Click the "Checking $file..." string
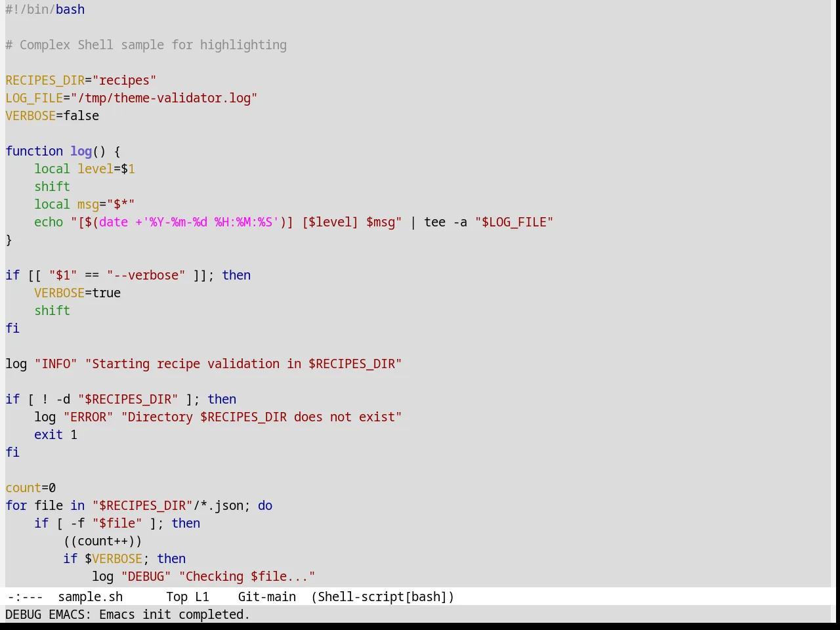This screenshot has width=840, height=630. [x=247, y=576]
